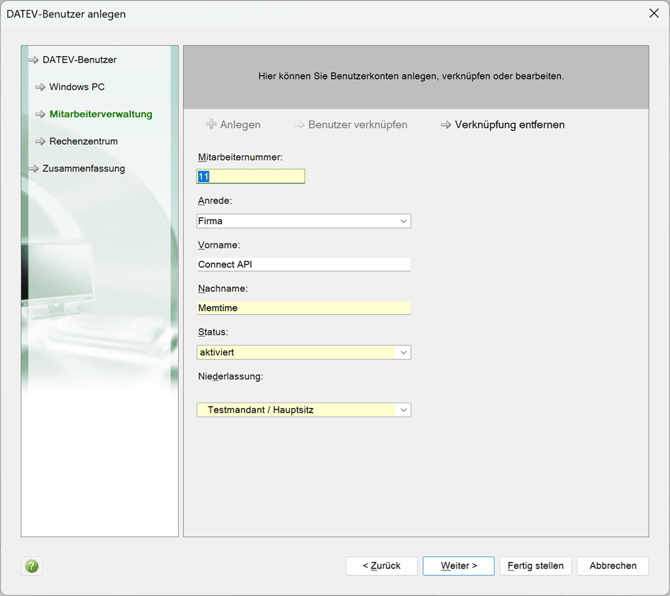Click the Vorname field containing Connect API

tap(304, 265)
